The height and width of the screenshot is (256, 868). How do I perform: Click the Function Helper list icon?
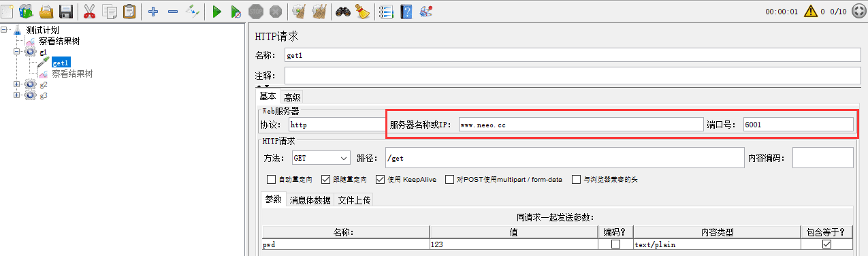coord(386,11)
